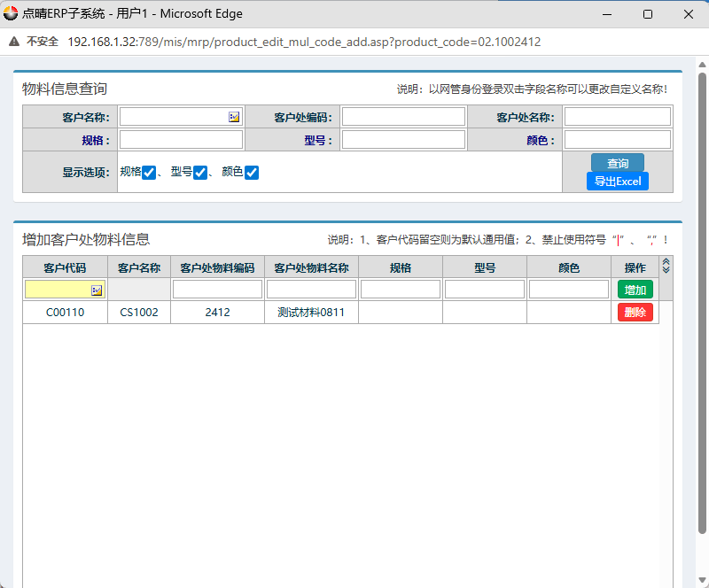
Task: Click the URL text in the address bar
Action: point(304,42)
